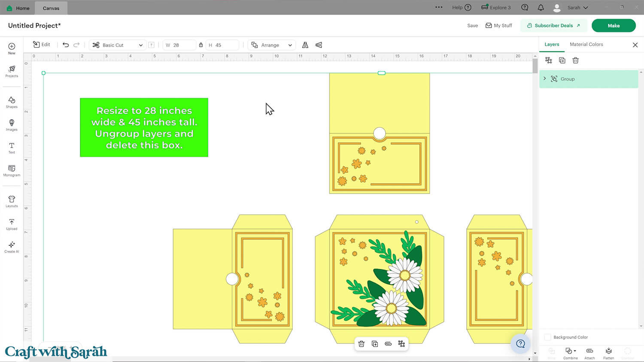The height and width of the screenshot is (362, 644).
Task: Open the Layouts panel
Action: coord(12,202)
